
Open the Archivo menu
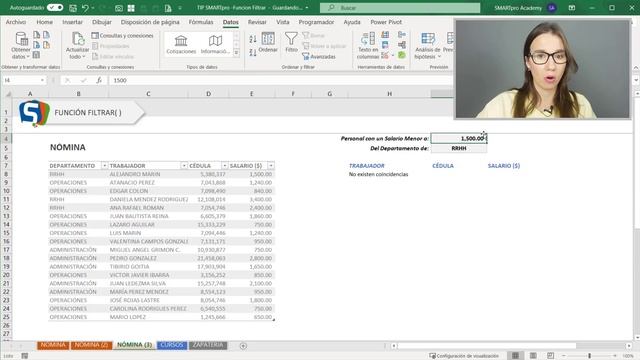[x=16, y=22]
